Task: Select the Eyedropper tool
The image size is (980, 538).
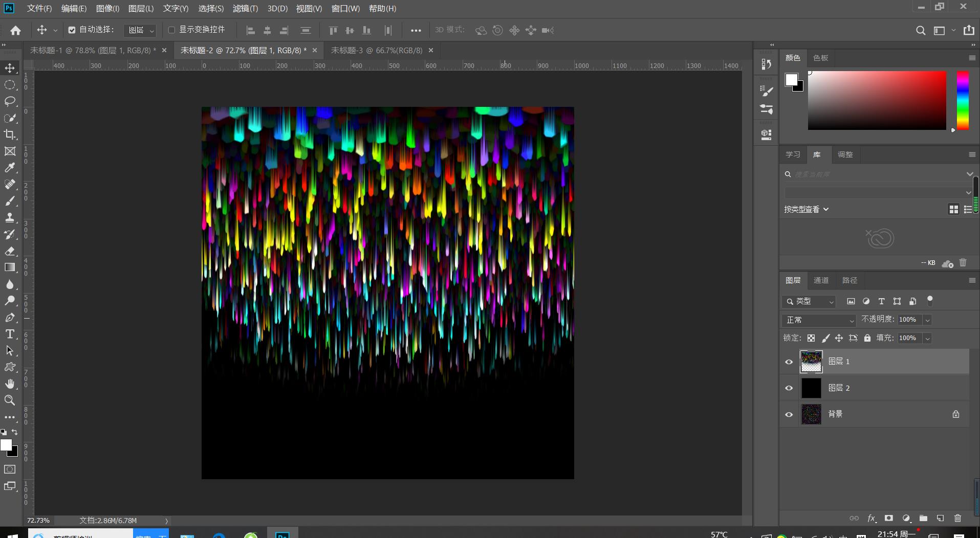Action: pyautogui.click(x=10, y=168)
